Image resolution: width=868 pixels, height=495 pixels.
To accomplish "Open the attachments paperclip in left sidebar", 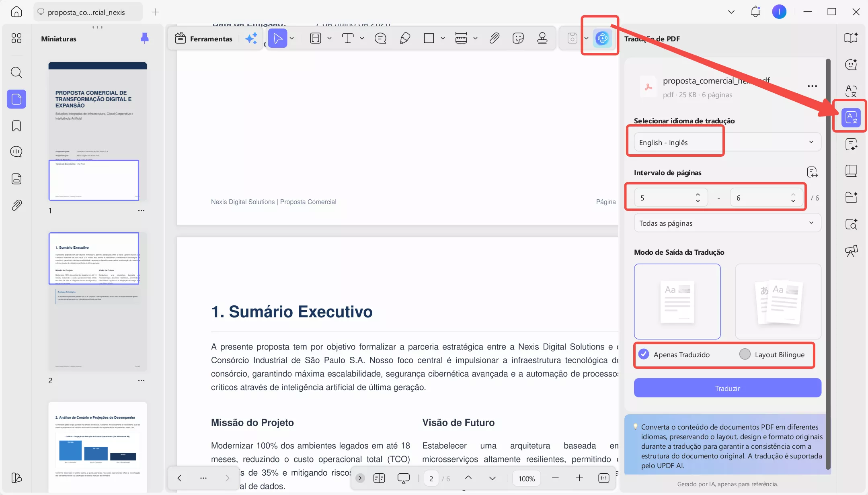I will coord(16,205).
